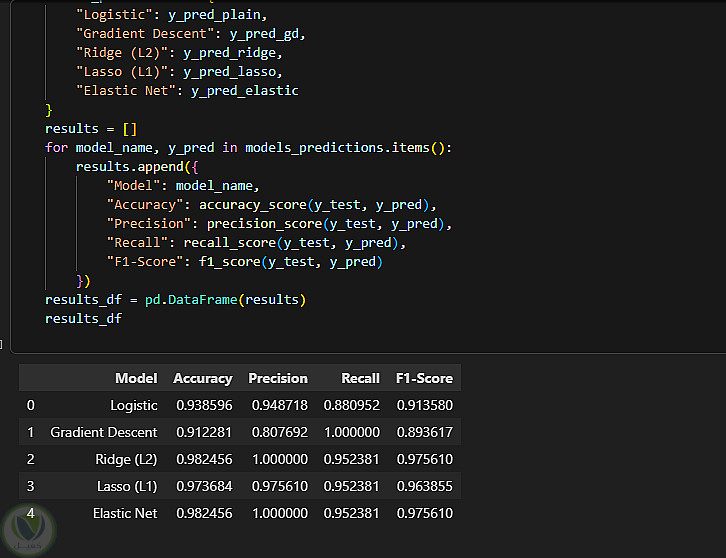This screenshot has height=558, width=726.
Task: Click the Accuracy column header
Action: click(x=202, y=378)
